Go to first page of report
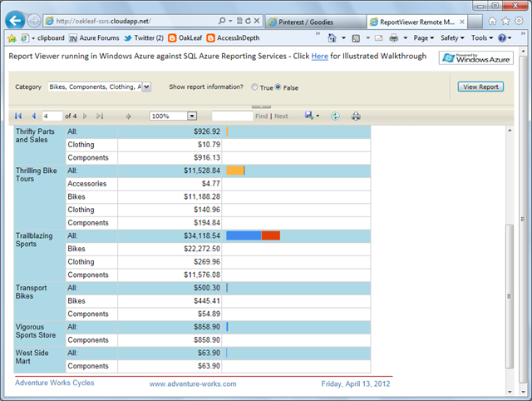This screenshot has height=401, width=532. tap(18, 116)
